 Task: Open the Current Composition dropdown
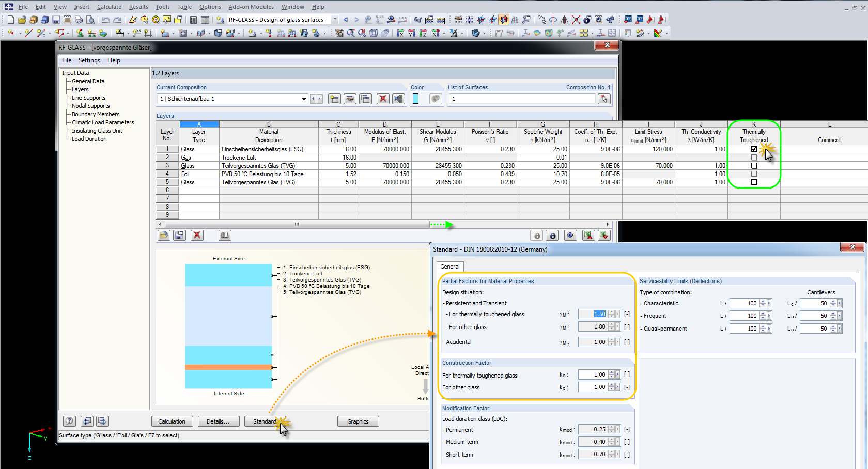(x=304, y=99)
